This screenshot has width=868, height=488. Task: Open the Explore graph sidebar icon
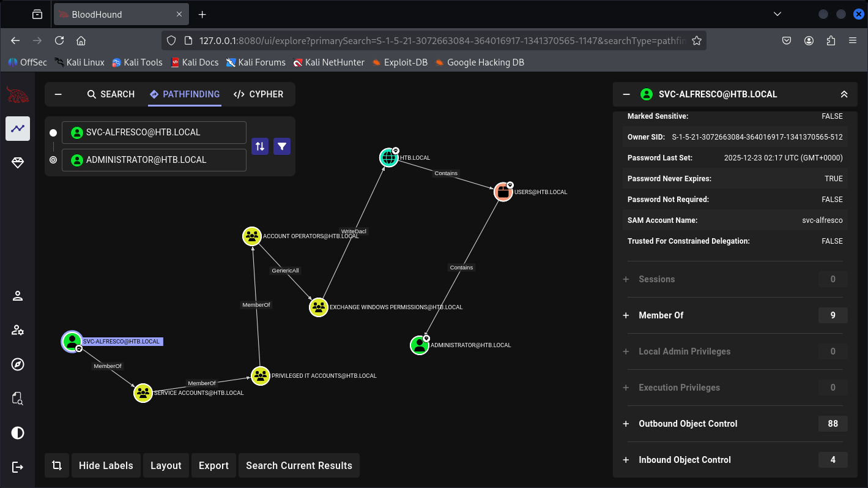(18, 128)
